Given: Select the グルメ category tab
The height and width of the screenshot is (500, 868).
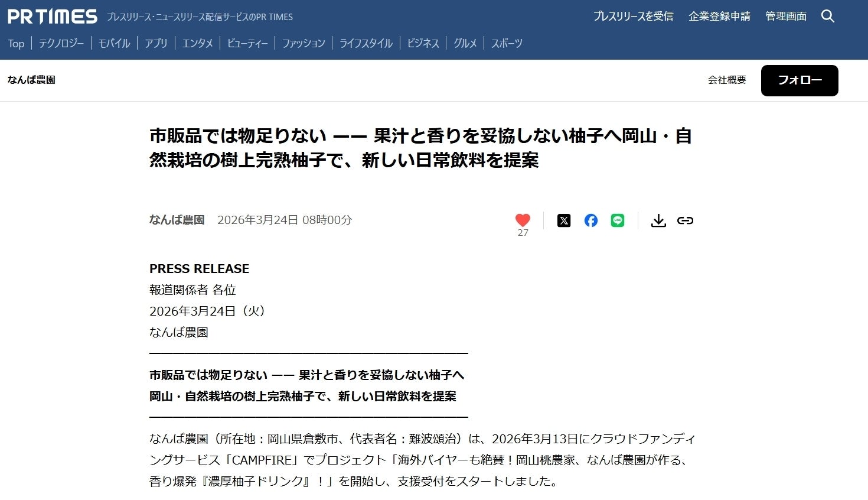Looking at the screenshot, I should click(x=465, y=43).
